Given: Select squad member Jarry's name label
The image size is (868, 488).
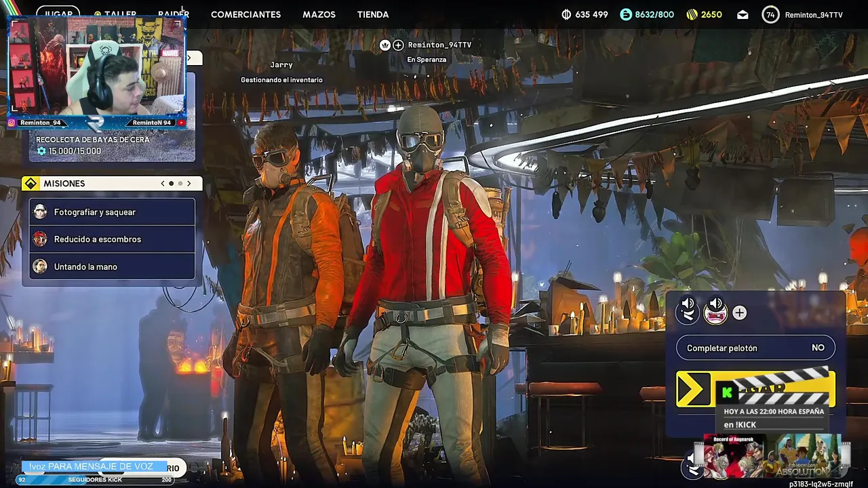Looking at the screenshot, I should [281, 65].
